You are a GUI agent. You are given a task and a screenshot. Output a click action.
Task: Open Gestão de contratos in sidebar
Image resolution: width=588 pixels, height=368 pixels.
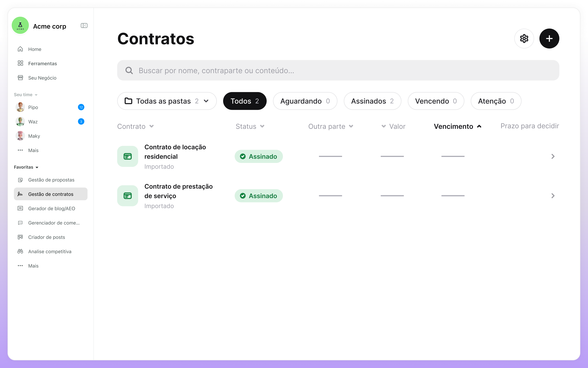[x=51, y=194]
